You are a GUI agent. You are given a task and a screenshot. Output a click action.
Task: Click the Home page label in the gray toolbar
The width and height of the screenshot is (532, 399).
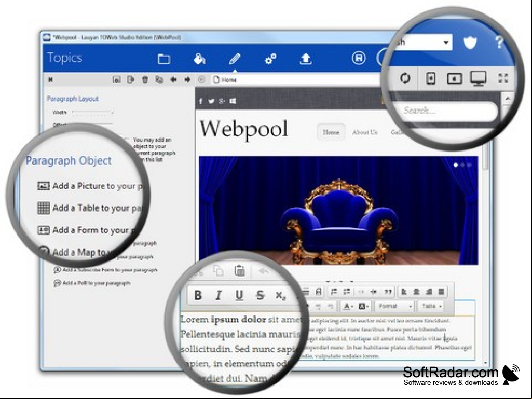[x=228, y=80]
